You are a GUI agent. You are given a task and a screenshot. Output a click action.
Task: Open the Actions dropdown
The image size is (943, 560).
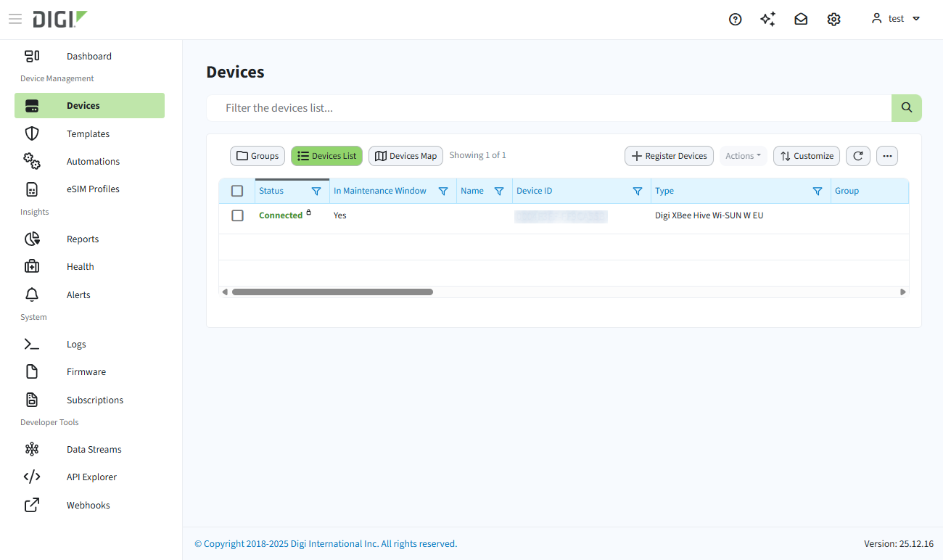pos(743,155)
